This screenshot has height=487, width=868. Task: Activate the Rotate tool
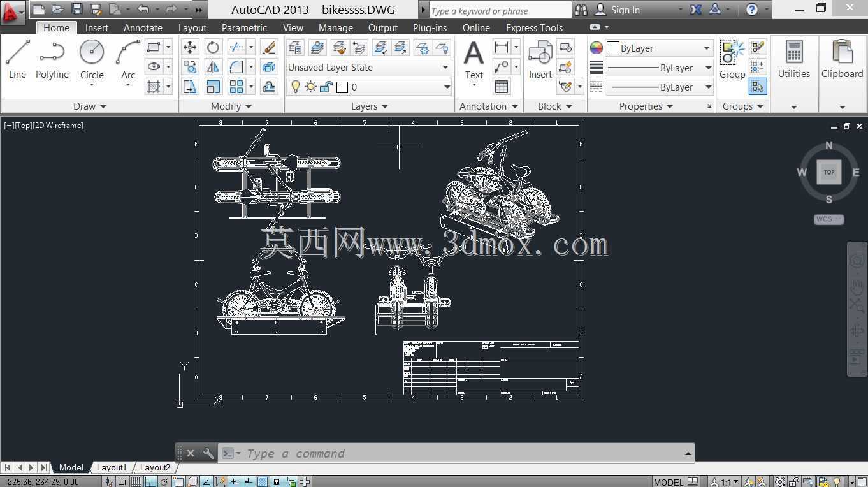(x=213, y=47)
